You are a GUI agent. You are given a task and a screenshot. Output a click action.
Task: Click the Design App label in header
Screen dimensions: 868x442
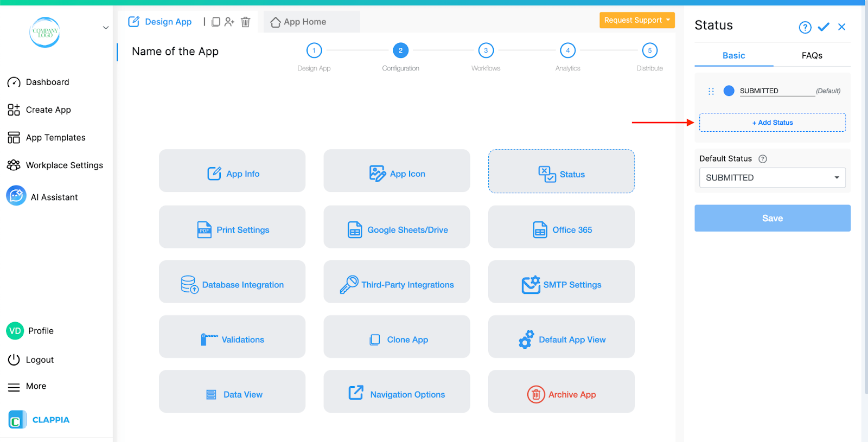pos(168,22)
